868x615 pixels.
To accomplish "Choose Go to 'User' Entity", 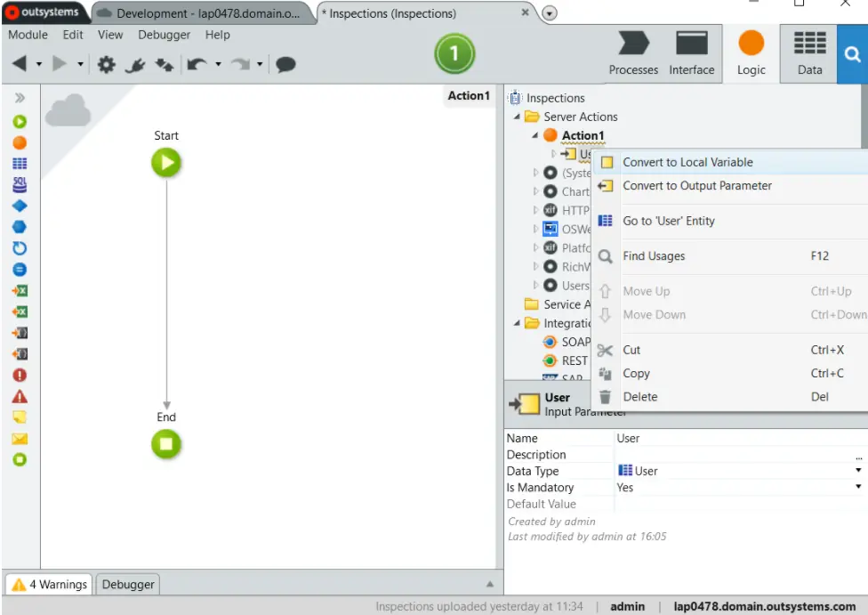I will [731, 221].
